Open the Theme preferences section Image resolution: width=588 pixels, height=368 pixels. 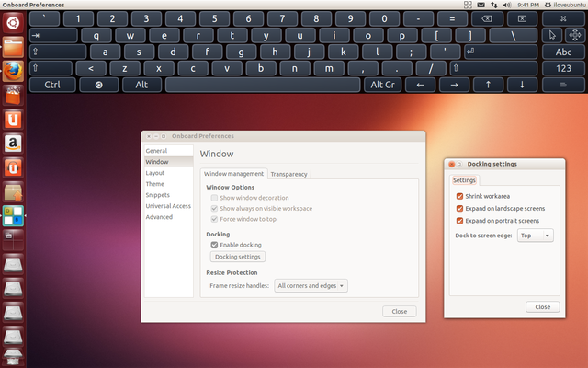169,184
